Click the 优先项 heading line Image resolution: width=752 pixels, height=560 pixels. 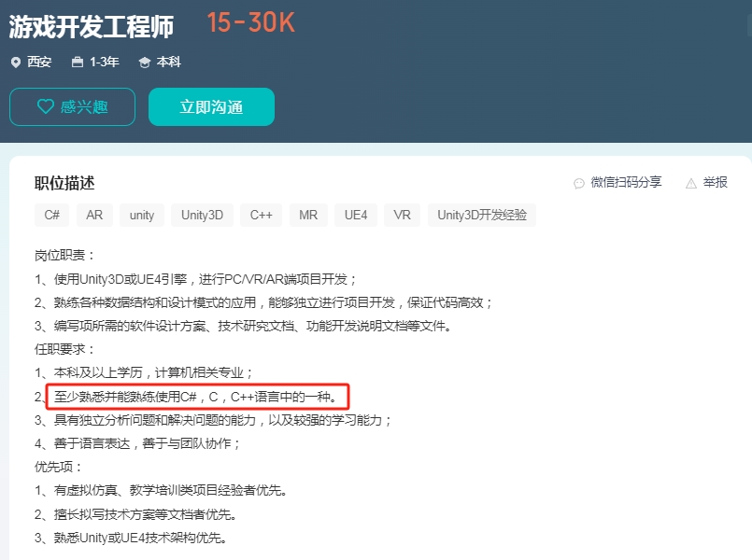pyautogui.click(x=59, y=467)
